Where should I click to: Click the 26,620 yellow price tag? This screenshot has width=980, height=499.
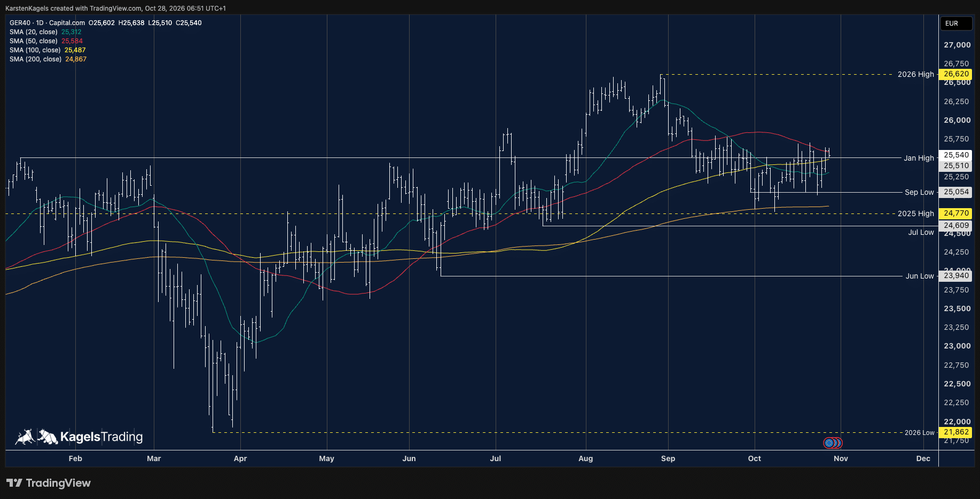[x=956, y=74]
